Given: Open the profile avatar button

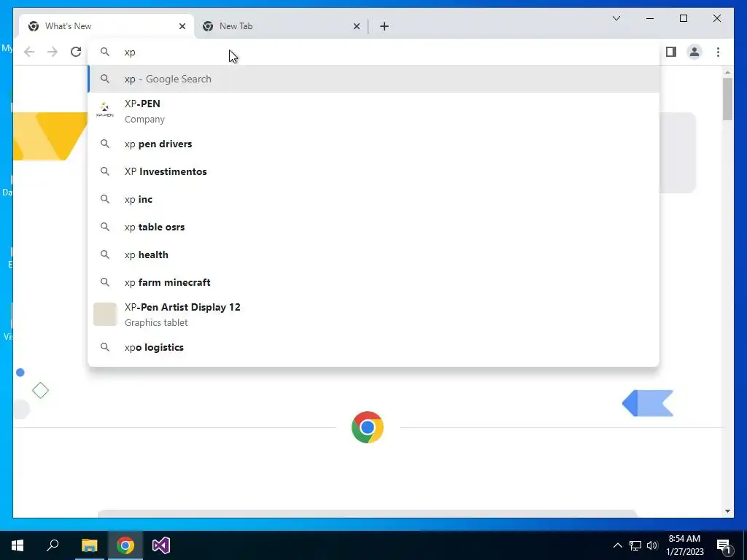Looking at the screenshot, I should [694, 52].
